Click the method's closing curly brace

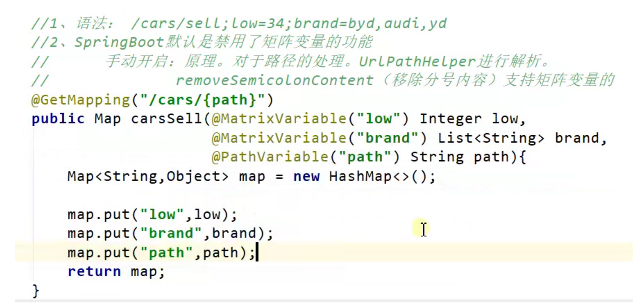click(36, 291)
